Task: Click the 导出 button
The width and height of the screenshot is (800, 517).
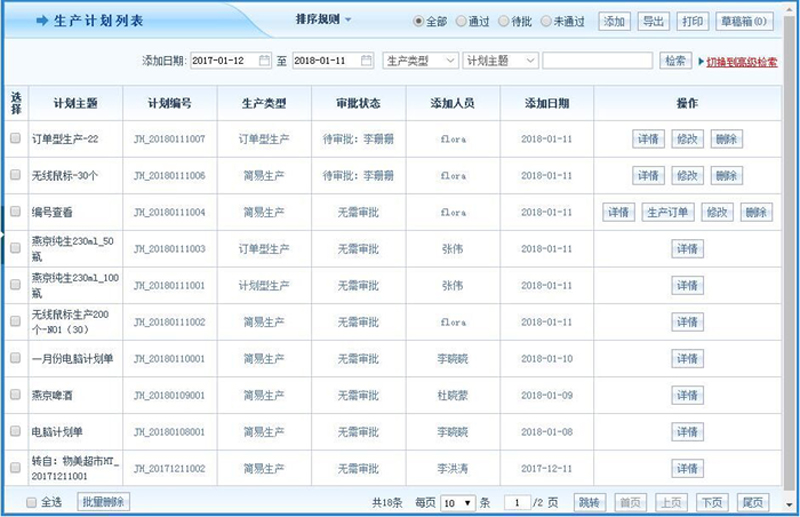Action: [652, 21]
